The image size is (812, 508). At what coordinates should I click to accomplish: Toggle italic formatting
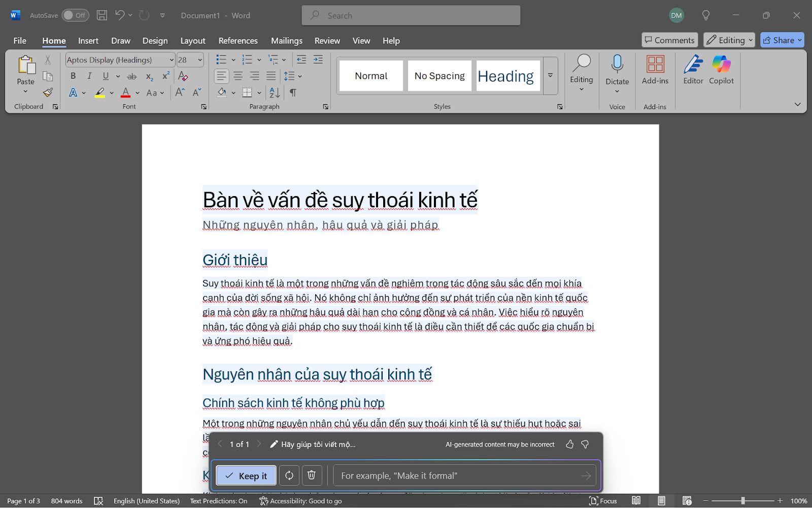click(89, 76)
